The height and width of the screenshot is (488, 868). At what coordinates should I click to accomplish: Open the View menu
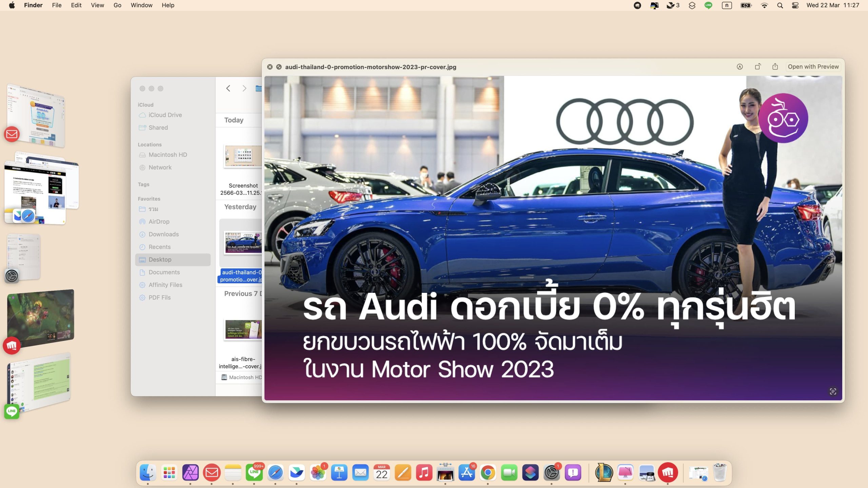97,5
